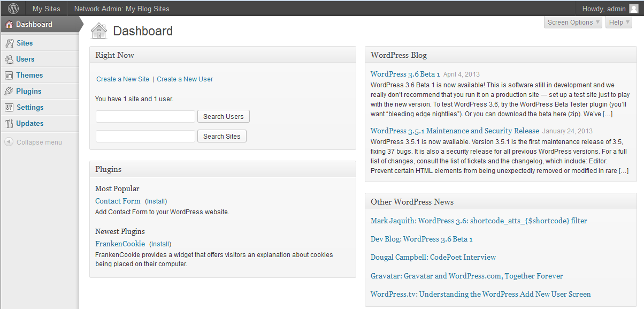Focus the search users text field

145,116
